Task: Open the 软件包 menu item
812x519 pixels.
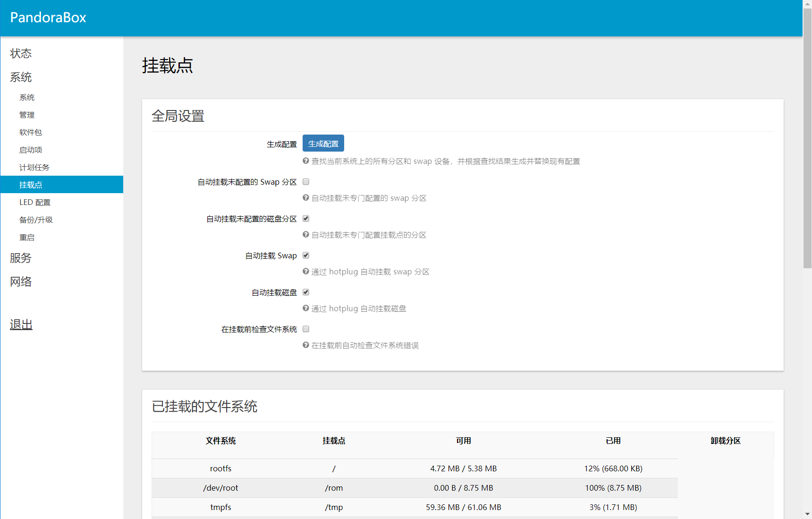Action: 31,132
